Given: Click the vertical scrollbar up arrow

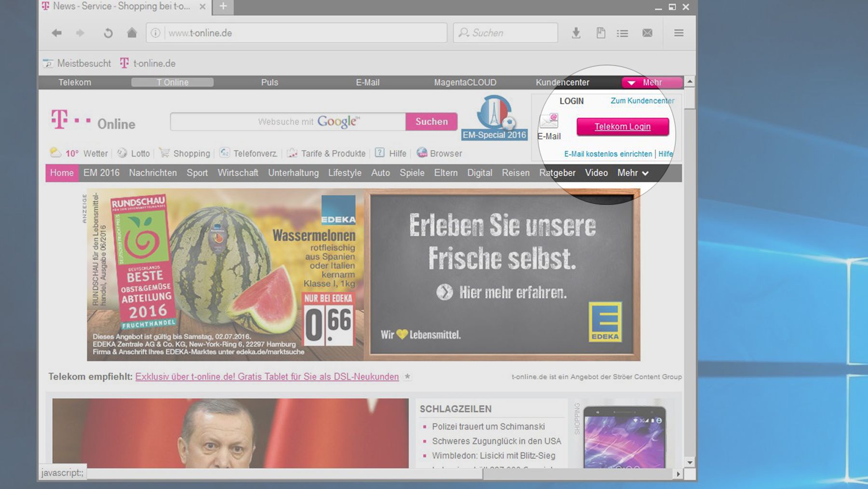Looking at the screenshot, I should coord(690,81).
